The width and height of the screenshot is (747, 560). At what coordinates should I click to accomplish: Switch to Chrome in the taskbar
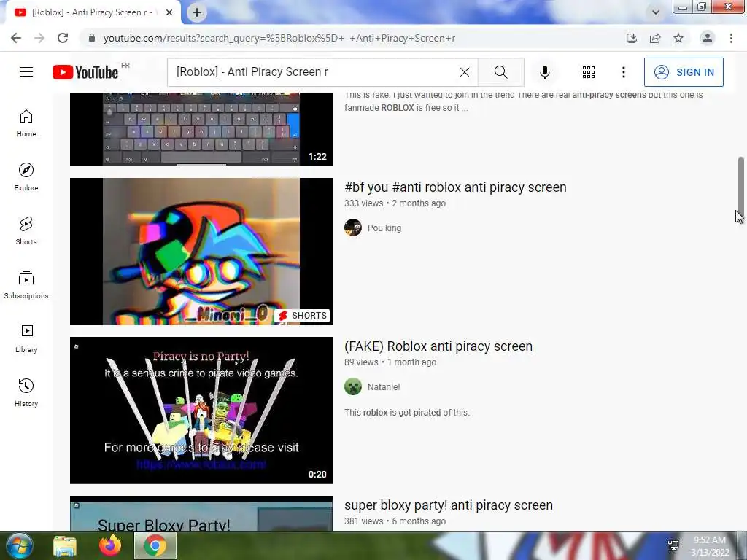tap(155, 545)
